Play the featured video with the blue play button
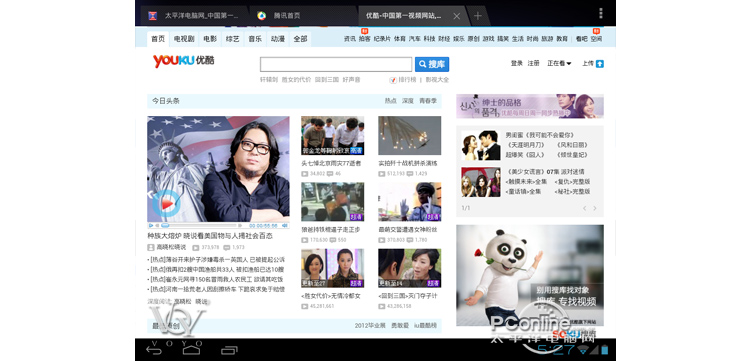This screenshot has width=750, height=361. [x=166, y=204]
